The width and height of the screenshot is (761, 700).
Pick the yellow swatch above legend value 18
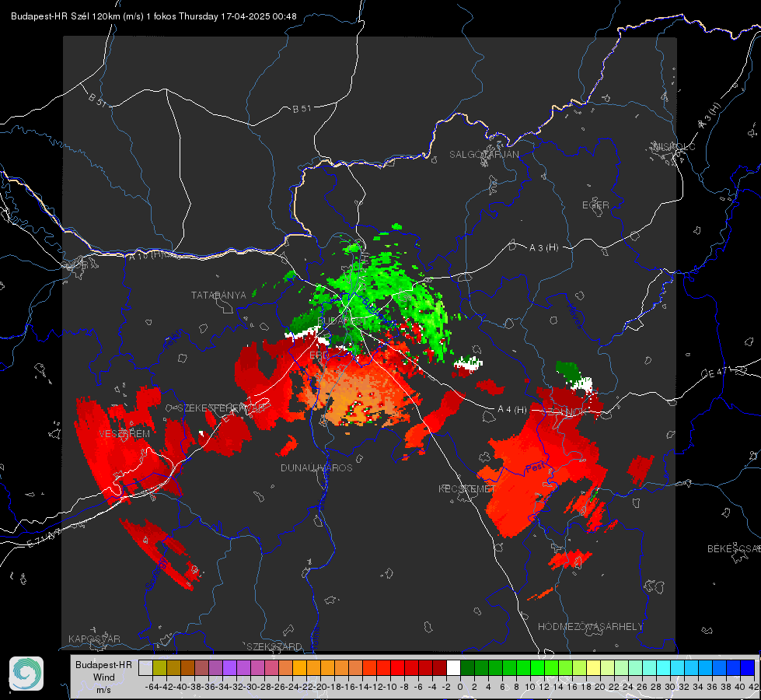pos(594,667)
